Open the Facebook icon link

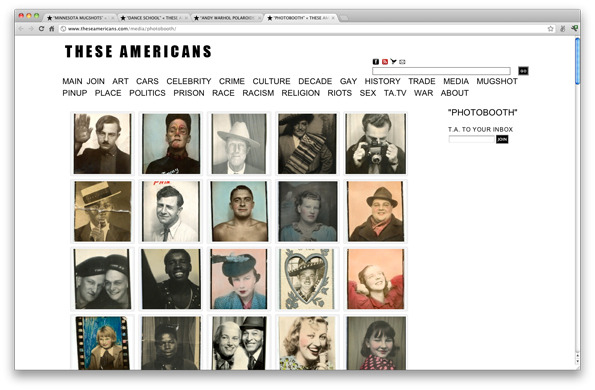pyautogui.click(x=376, y=61)
